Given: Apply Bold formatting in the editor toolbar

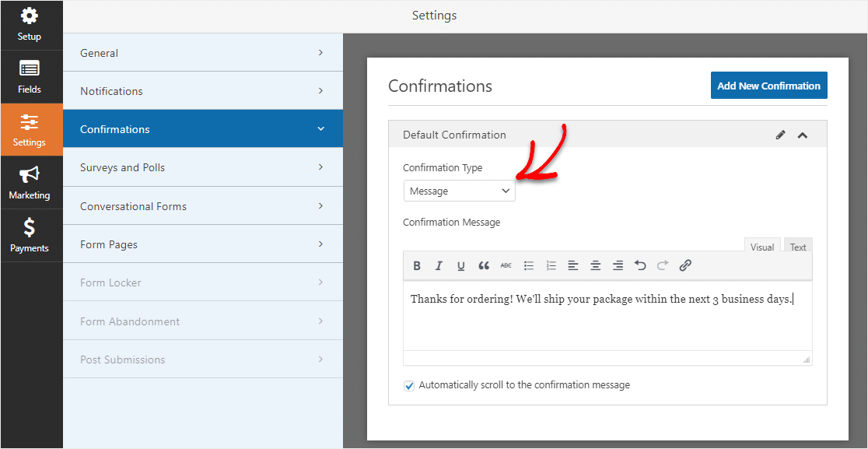Looking at the screenshot, I should tap(417, 266).
